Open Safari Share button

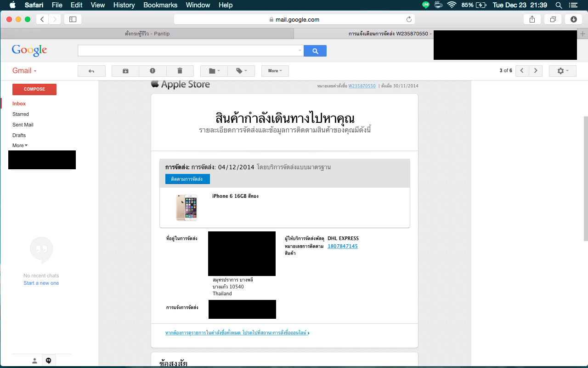tap(532, 19)
